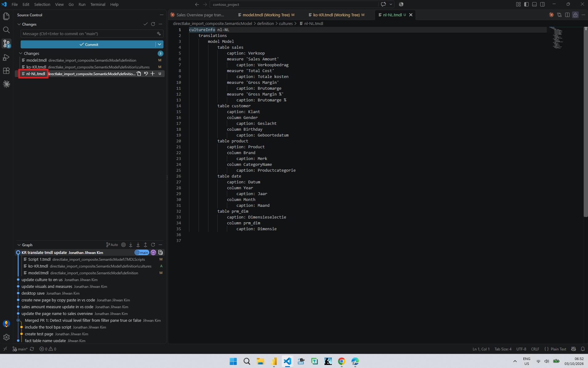
Task: Click the commit message input field
Action: [92, 34]
